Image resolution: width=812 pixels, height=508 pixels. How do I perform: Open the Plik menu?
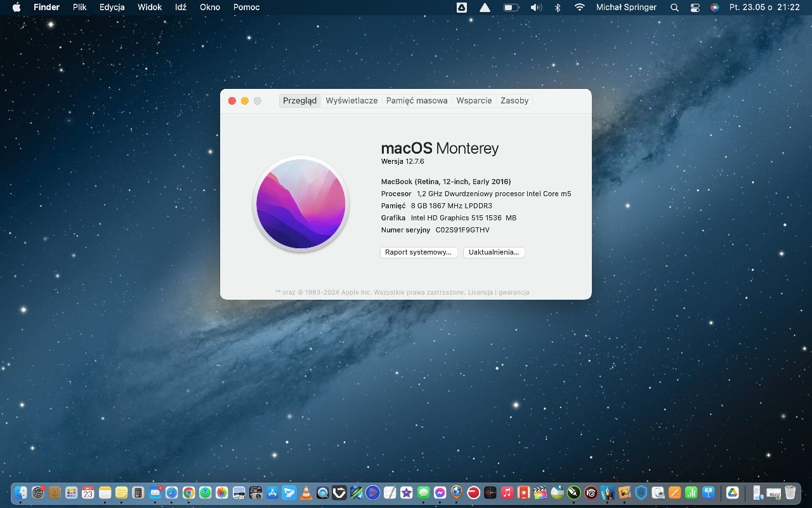pyautogui.click(x=79, y=8)
